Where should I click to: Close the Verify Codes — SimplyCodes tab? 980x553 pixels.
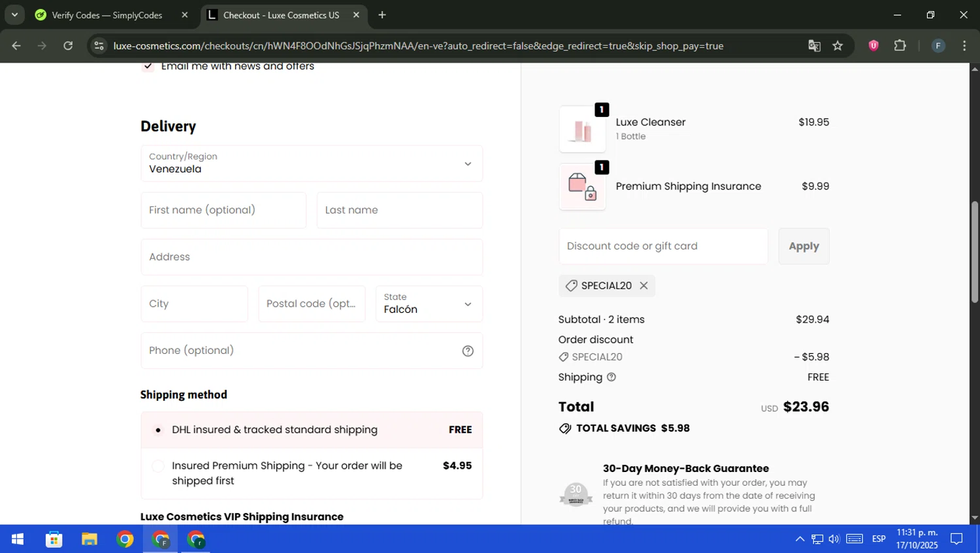[x=185, y=15]
